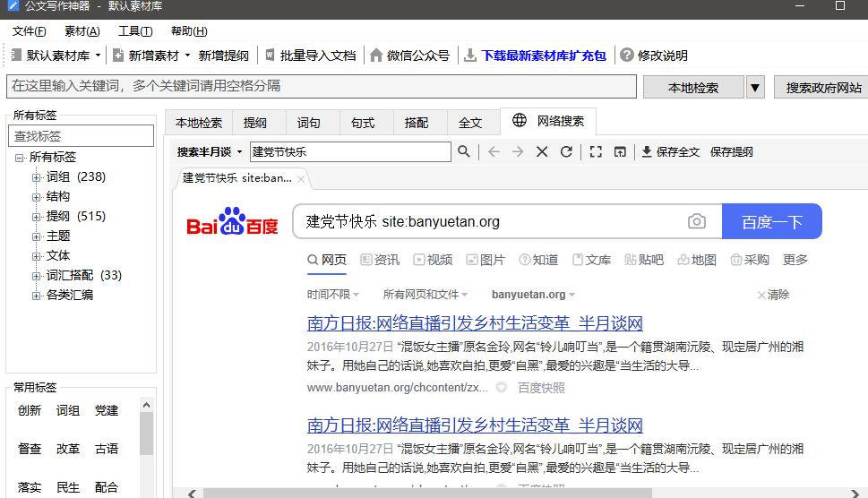
Task: Toggle fullscreen browsing icon
Action: pos(596,151)
